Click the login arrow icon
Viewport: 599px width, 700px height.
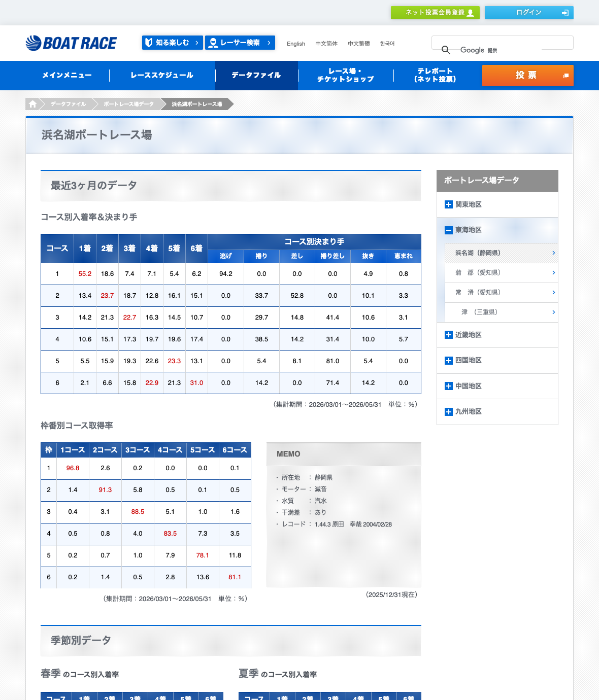pyautogui.click(x=565, y=13)
